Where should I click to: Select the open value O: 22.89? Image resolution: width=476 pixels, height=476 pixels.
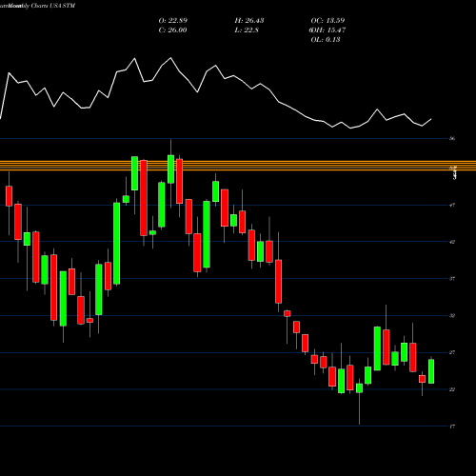tap(173, 21)
